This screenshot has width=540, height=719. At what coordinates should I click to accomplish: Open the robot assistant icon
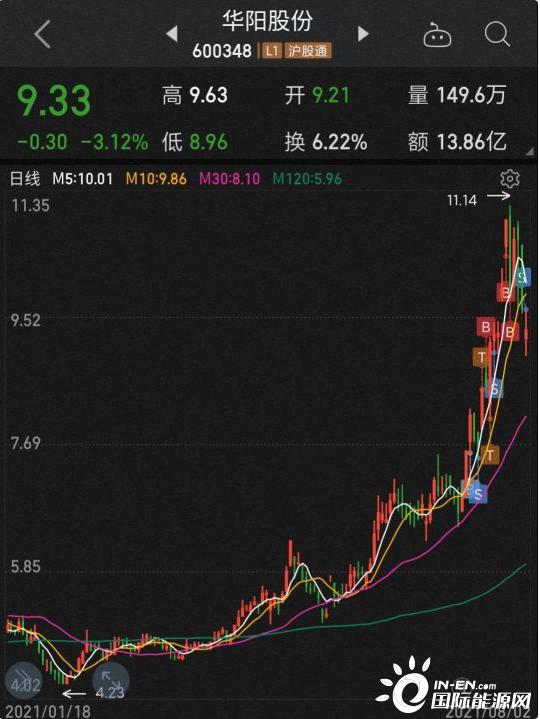tap(437, 34)
